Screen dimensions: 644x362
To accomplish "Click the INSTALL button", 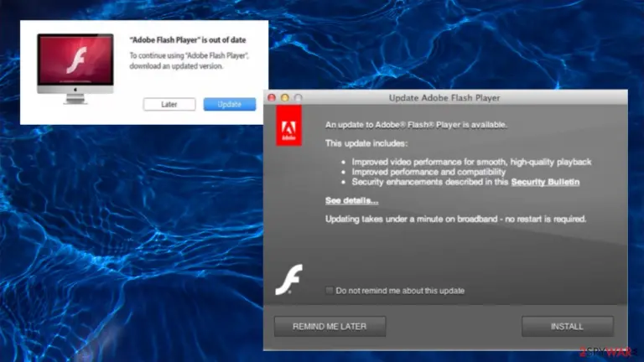I will pyautogui.click(x=567, y=326).
